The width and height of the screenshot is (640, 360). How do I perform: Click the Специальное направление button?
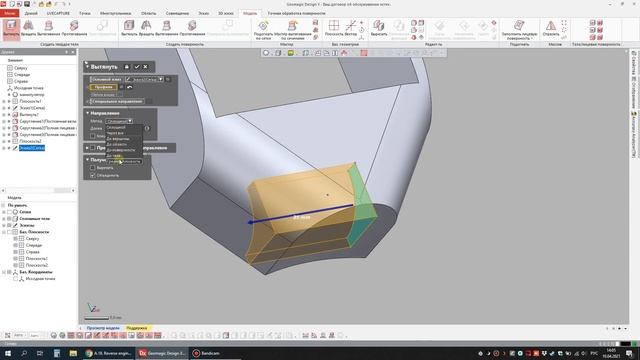[x=117, y=101]
